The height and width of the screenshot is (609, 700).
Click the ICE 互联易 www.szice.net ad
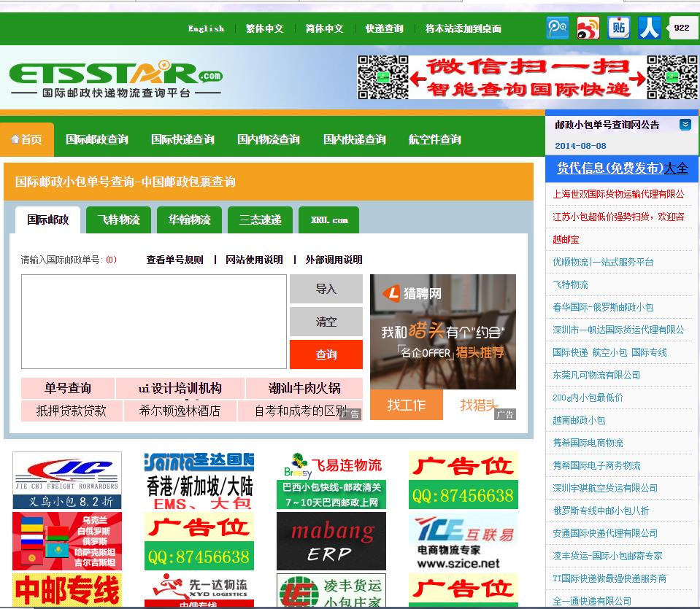(x=464, y=541)
